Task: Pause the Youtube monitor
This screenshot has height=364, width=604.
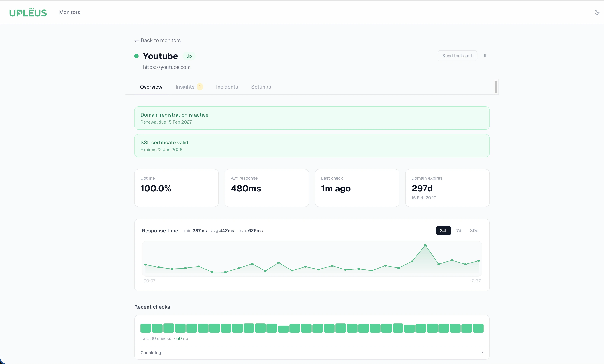Action: tap(485, 56)
